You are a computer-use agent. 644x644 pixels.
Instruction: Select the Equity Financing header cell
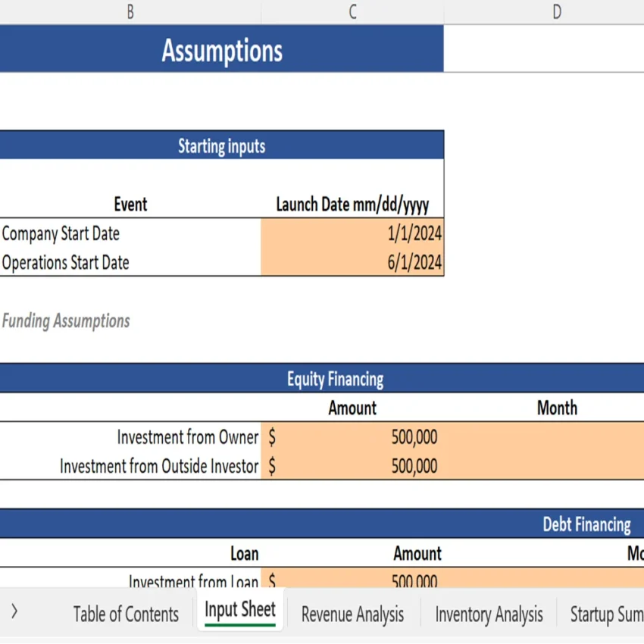(x=334, y=378)
